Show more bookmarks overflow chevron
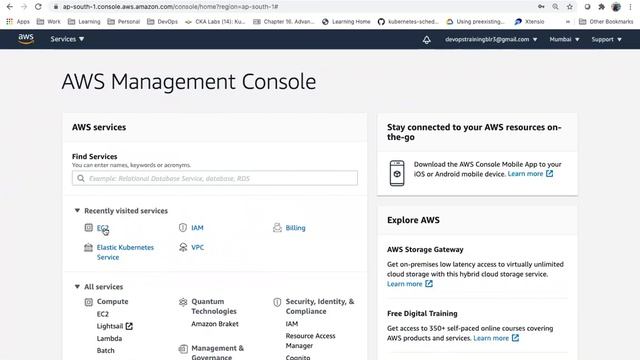Image resolution: width=640 pixels, height=360 pixels. click(x=568, y=22)
